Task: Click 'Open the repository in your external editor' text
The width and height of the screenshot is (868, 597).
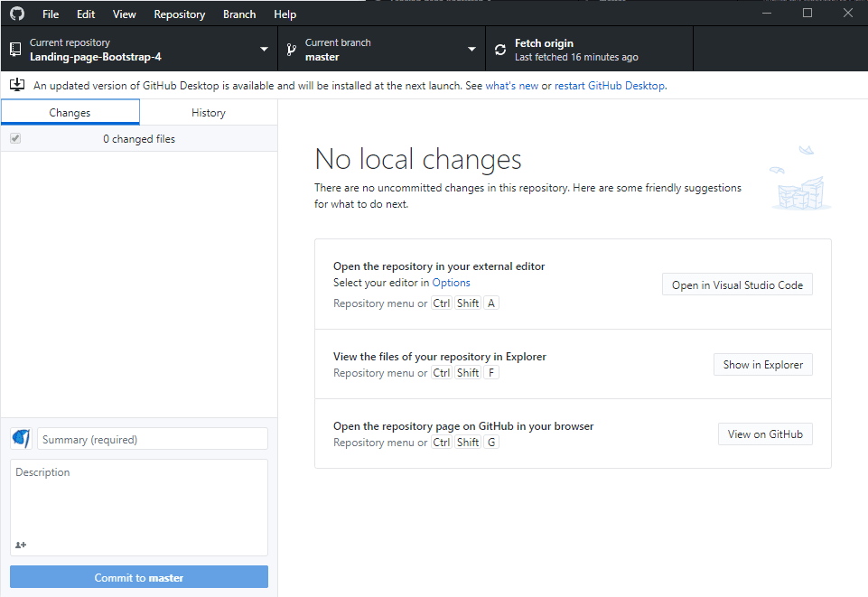Action: 439,266
